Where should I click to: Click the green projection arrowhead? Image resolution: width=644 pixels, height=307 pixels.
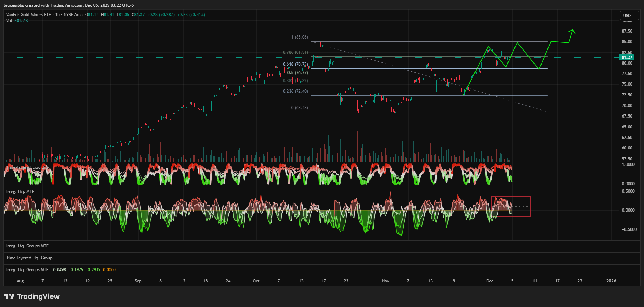click(x=572, y=31)
